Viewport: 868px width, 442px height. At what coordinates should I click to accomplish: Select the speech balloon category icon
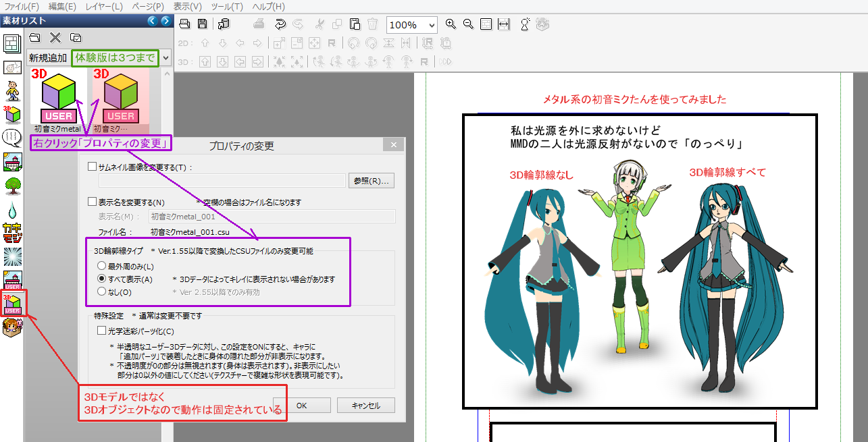click(x=12, y=138)
